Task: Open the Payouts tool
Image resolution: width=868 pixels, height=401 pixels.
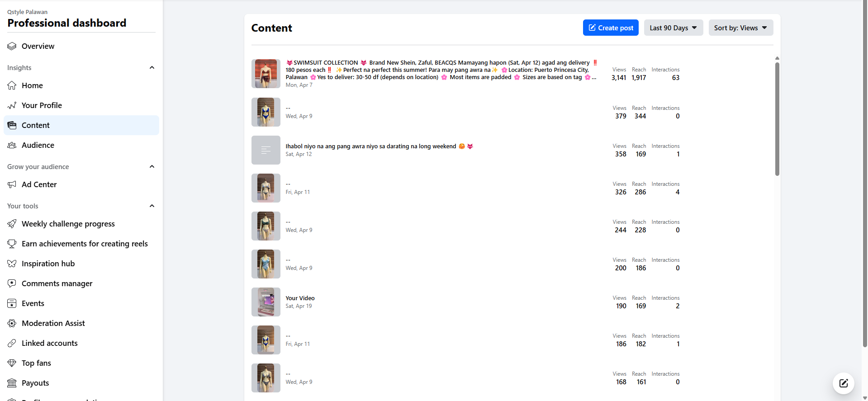Action: click(81, 383)
